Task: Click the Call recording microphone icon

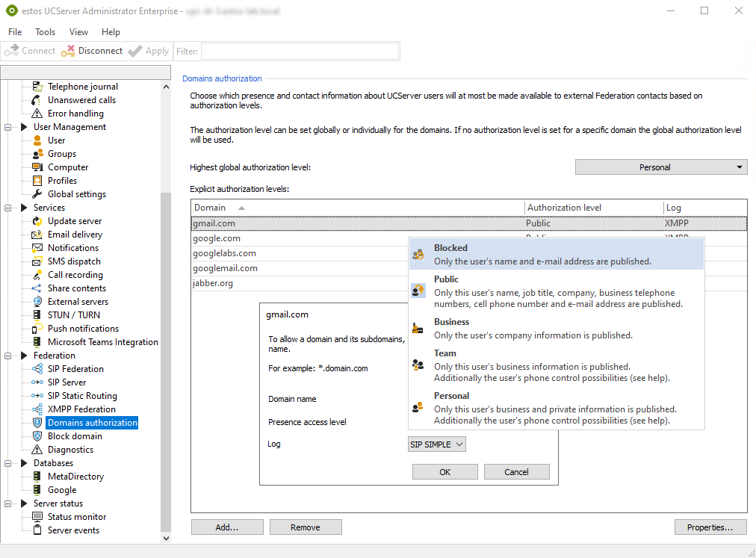Action: pos(37,275)
